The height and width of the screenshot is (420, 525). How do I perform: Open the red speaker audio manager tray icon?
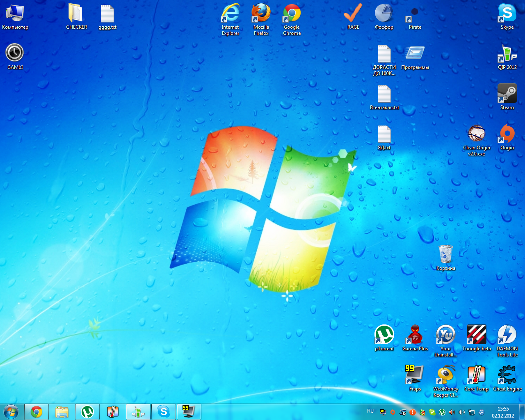(x=452, y=412)
